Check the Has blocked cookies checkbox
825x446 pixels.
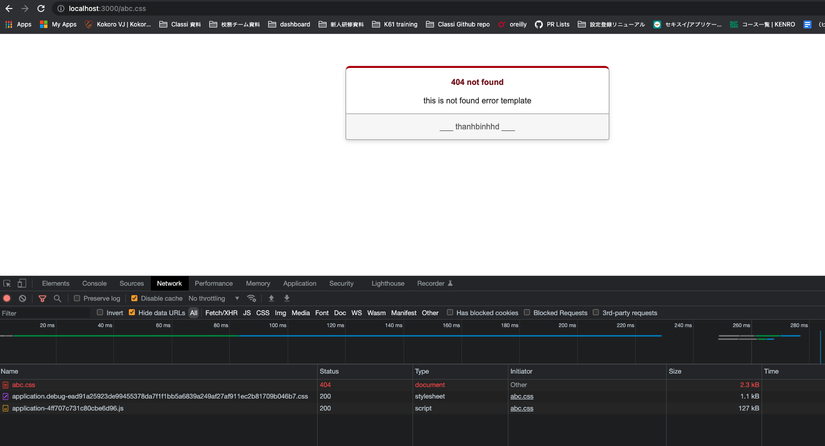450,312
